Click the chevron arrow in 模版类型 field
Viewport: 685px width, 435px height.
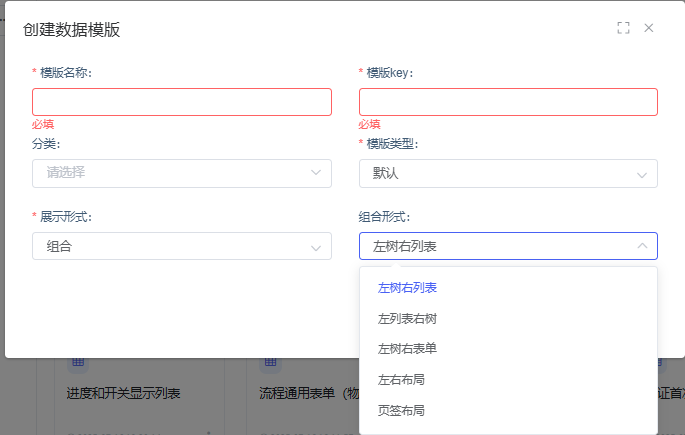641,174
